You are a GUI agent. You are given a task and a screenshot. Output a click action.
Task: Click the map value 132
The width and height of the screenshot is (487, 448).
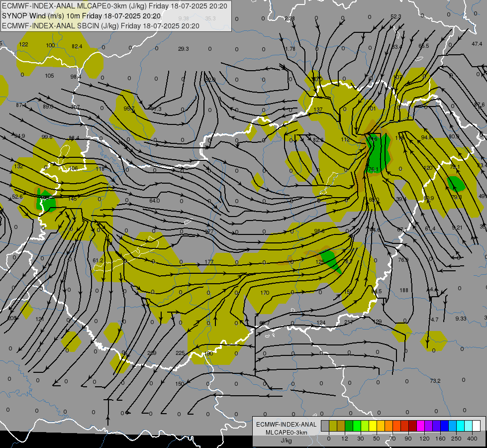pos(18,166)
